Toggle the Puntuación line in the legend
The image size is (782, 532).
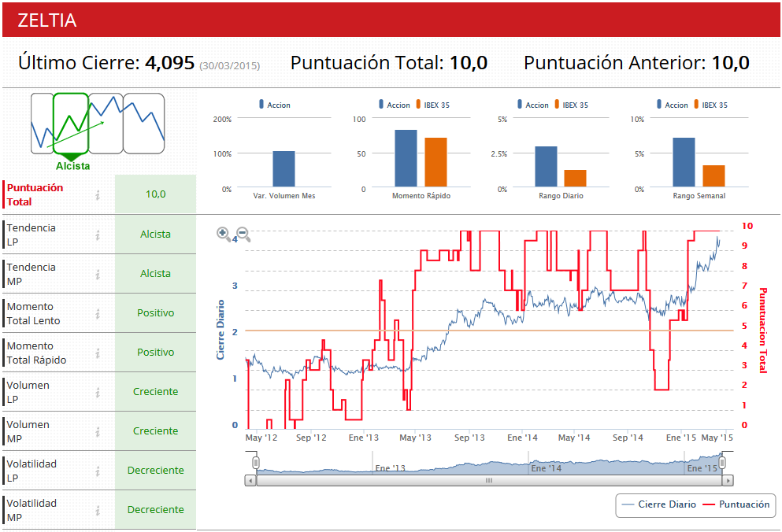736,504
